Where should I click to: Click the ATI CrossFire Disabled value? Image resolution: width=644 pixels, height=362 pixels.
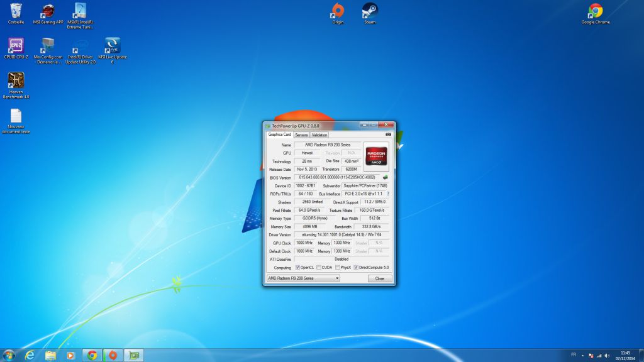click(x=341, y=260)
